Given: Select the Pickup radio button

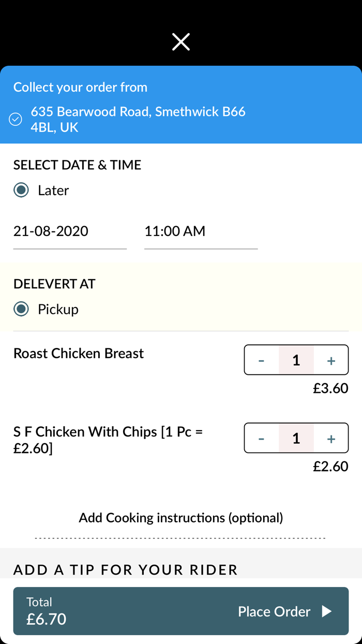Looking at the screenshot, I should coord(21,309).
